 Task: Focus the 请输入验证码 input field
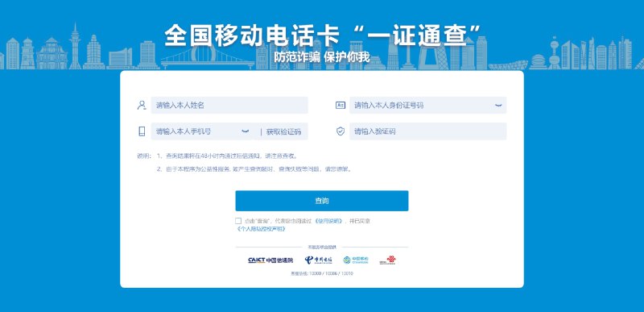click(x=428, y=131)
